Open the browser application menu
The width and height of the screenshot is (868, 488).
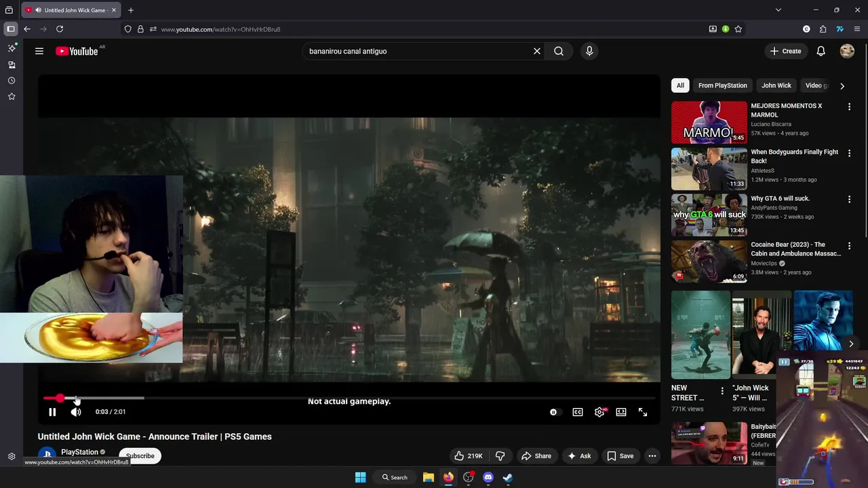click(857, 29)
